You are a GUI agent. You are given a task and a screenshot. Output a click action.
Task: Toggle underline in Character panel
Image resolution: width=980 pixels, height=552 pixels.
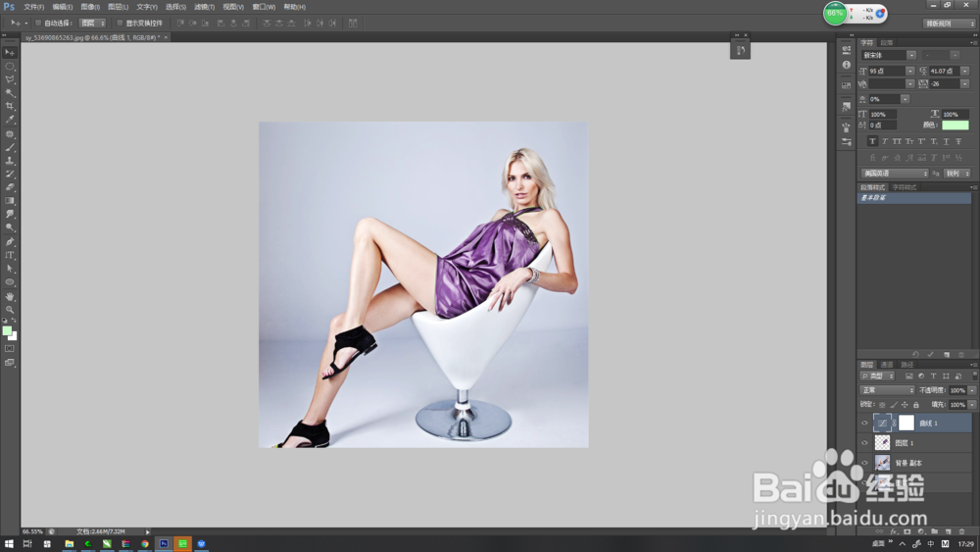point(946,141)
